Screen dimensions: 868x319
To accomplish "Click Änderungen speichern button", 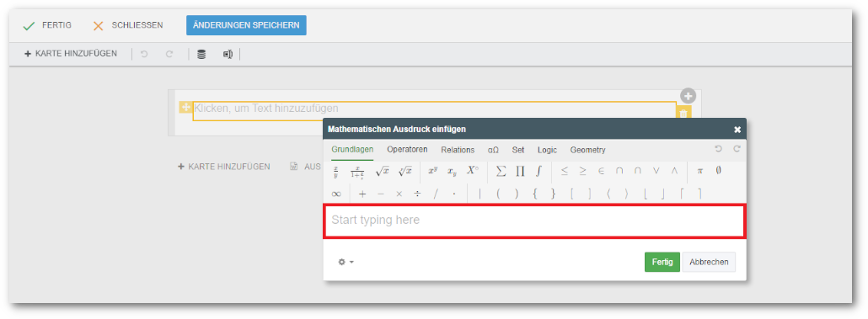I will (246, 25).
